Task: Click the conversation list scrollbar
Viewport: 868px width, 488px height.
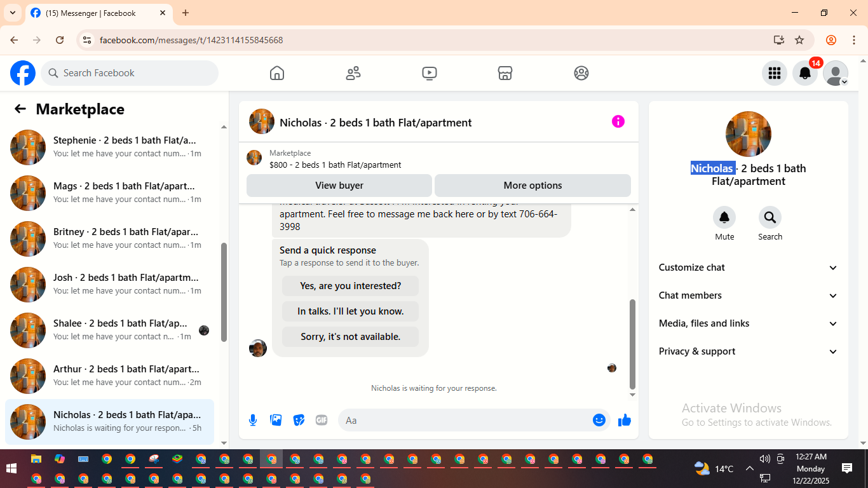Action: click(224, 292)
